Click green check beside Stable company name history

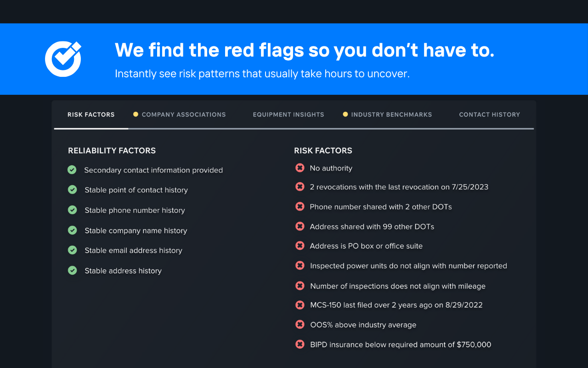[x=72, y=230]
